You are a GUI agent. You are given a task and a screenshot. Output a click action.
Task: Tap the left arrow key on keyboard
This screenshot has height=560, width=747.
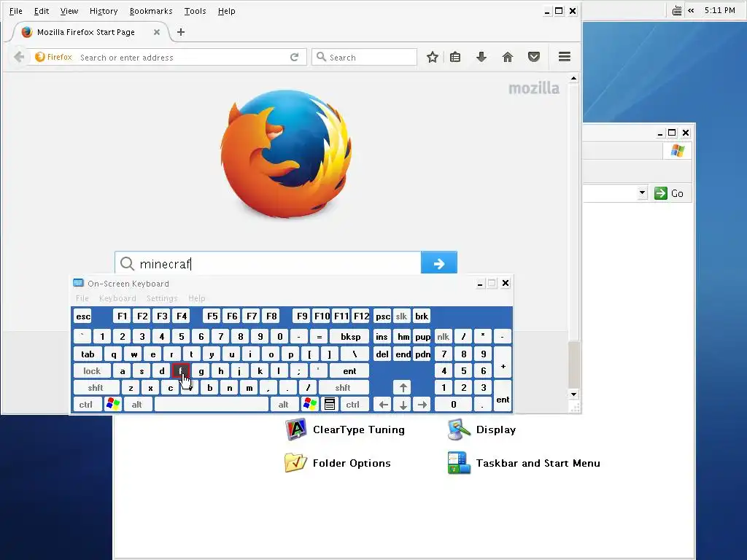pos(384,405)
